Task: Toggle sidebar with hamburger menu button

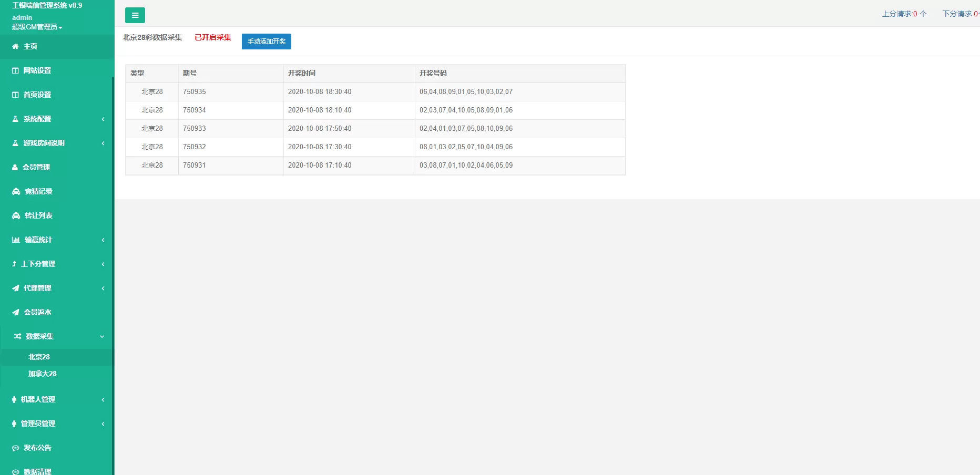Action: pos(135,15)
